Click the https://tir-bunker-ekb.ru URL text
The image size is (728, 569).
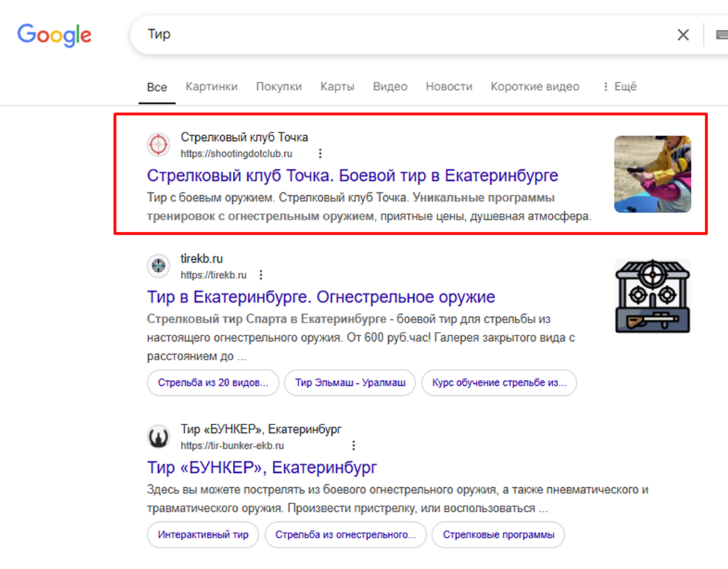[232, 446]
